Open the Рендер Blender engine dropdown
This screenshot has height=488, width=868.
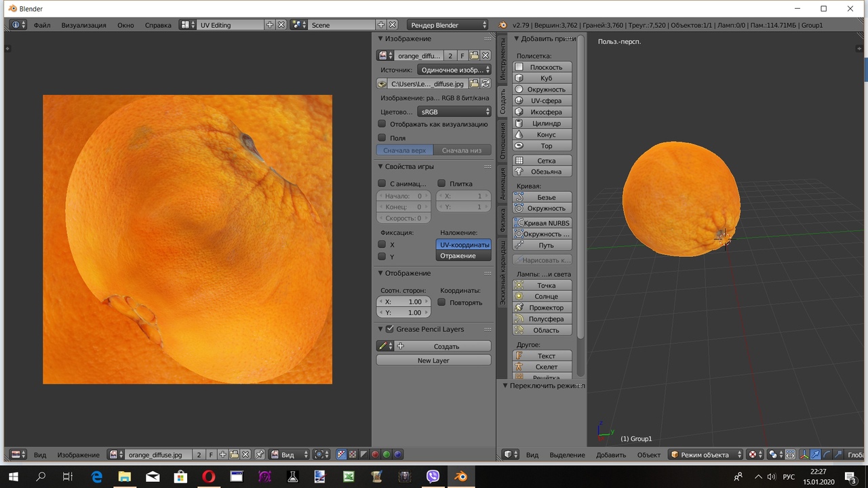click(x=448, y=25)
